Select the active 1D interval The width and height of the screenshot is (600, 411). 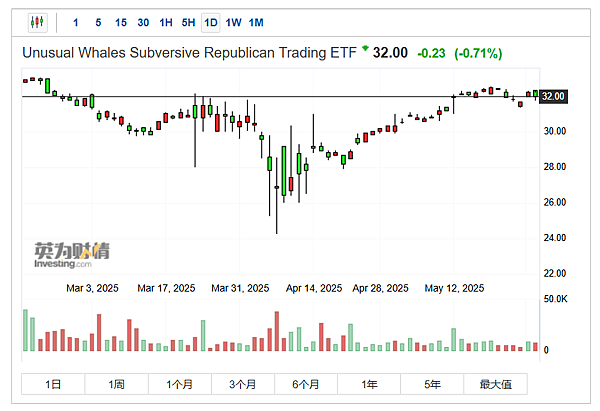[x=211, y=23]
